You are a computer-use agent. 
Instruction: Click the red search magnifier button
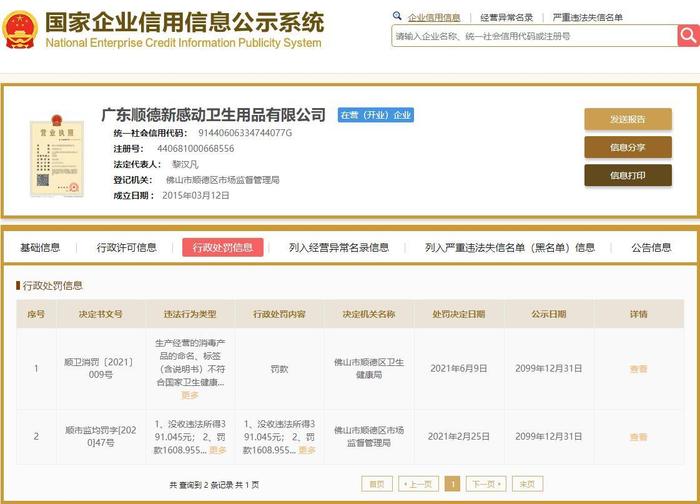[x=688, y=36]
